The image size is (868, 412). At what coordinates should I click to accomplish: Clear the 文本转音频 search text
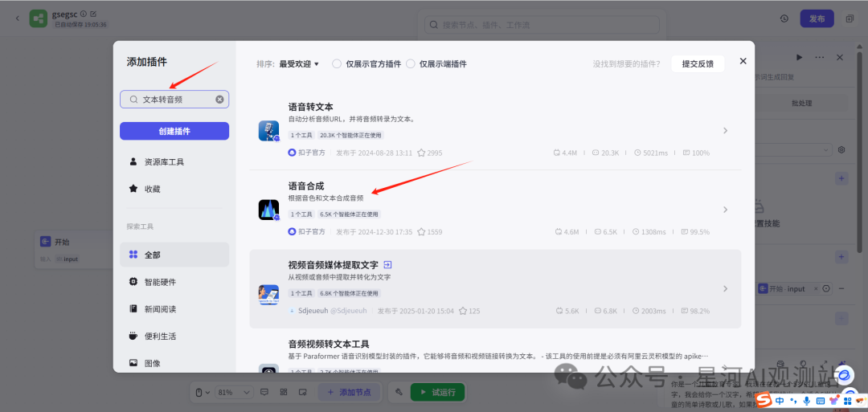point(219,100)
